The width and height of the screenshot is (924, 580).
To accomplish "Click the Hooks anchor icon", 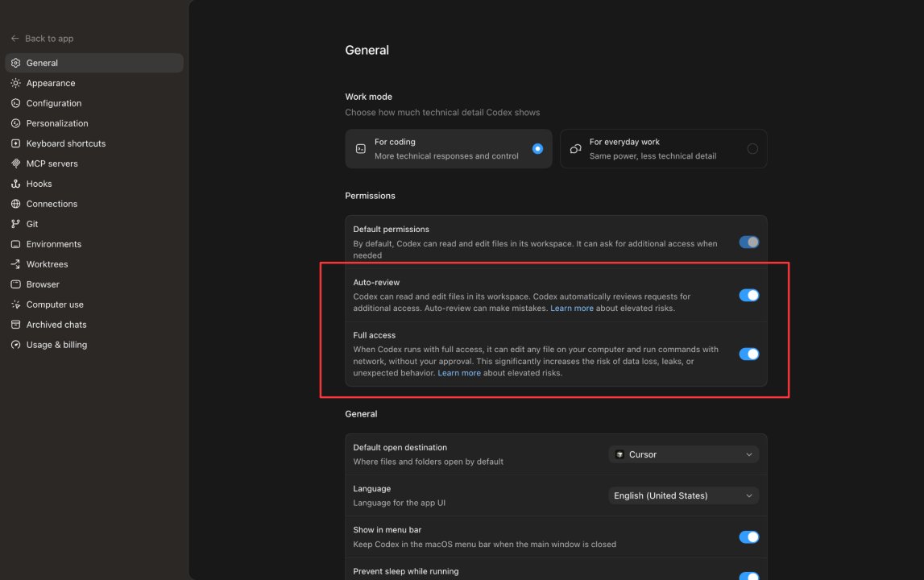I will pyautogui.click(x=16, y=184).
